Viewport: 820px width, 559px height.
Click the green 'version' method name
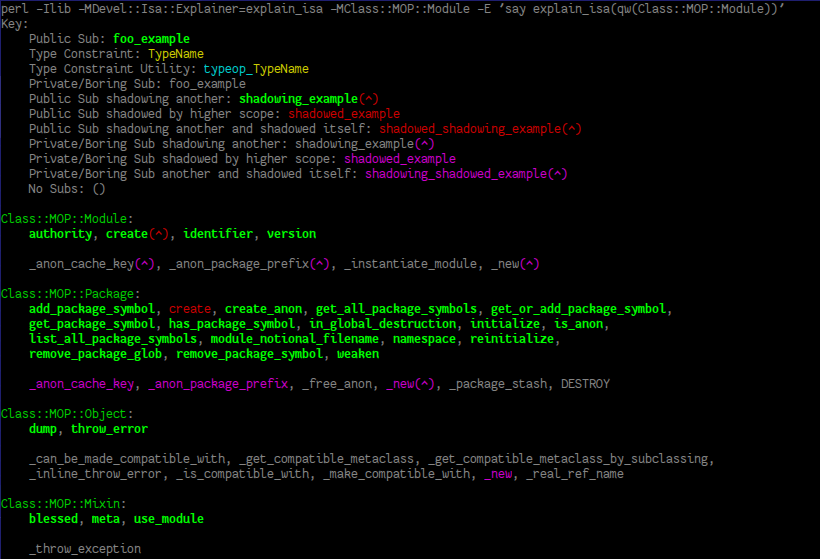coord(291,234)
